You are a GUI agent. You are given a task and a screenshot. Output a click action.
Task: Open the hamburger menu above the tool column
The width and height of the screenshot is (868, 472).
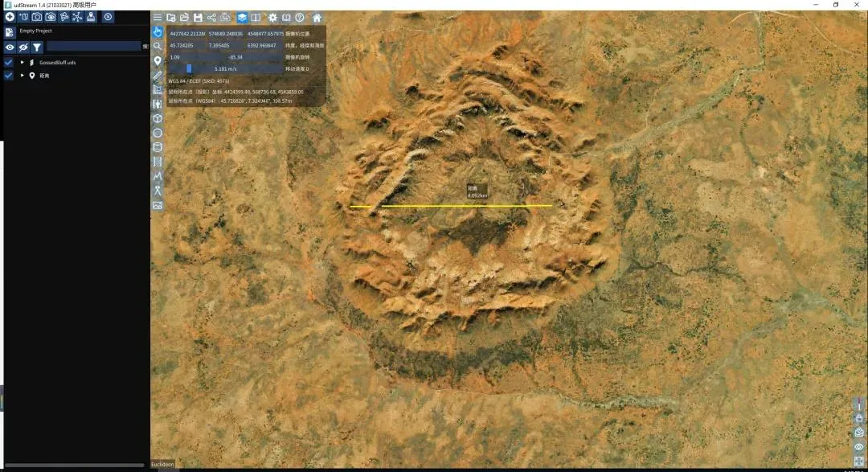pyautogui.click(x=158, y=18)
